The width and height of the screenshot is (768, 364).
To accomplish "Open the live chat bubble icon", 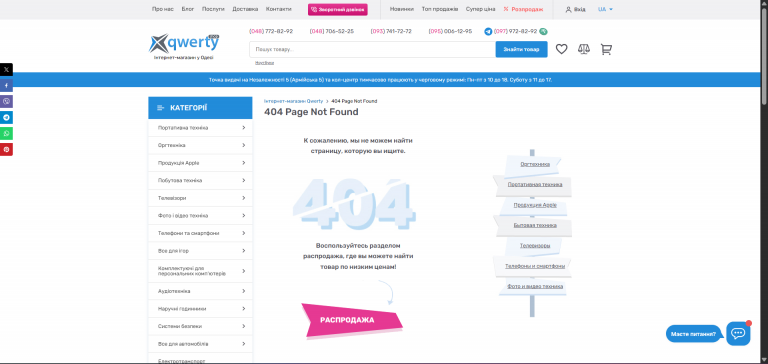I will tap(738, 334).
